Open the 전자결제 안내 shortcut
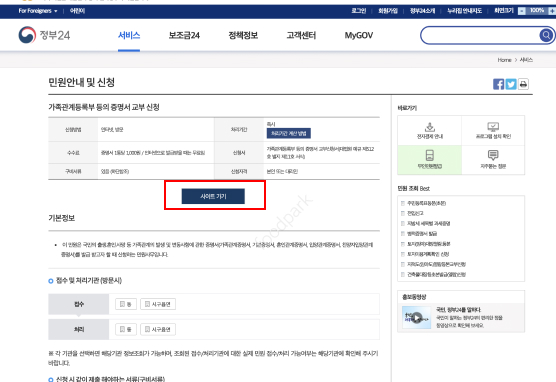 click(429, 131)
